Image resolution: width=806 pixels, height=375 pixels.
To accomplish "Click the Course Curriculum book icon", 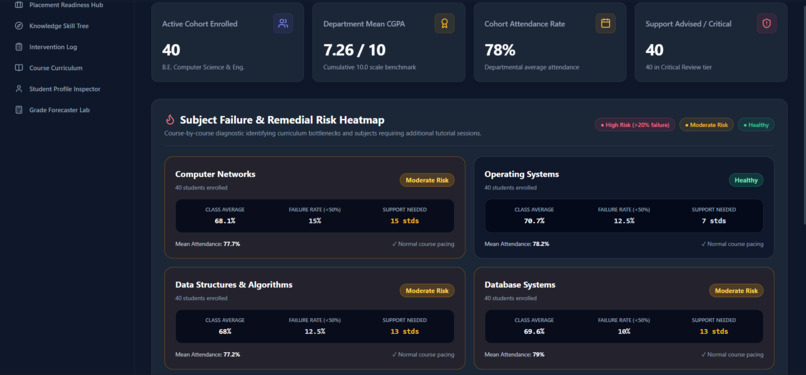I will [x=19, y=68].
